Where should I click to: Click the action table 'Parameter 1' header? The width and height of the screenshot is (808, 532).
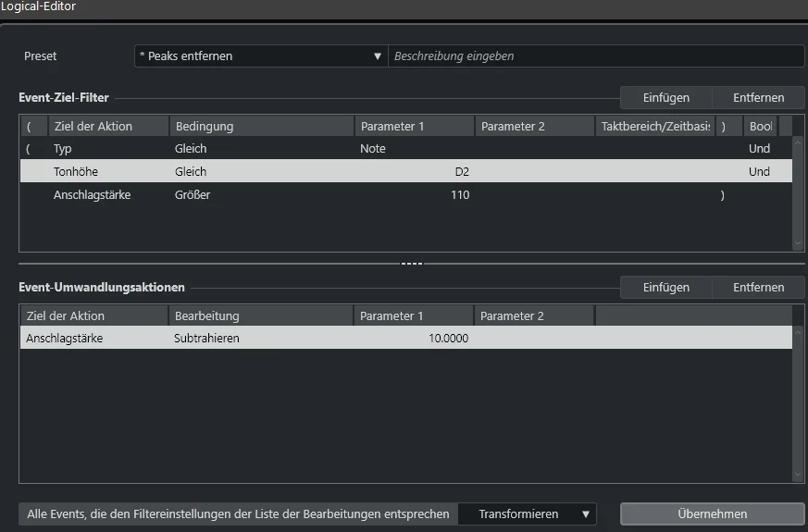point(414,315)
